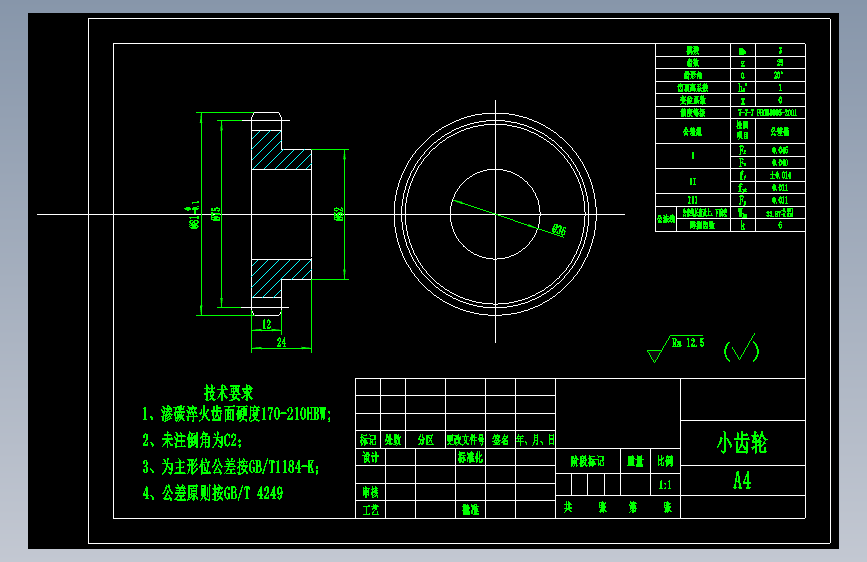
Task: Click the 标准化 cell in title block
Action: tap(471, 457)
